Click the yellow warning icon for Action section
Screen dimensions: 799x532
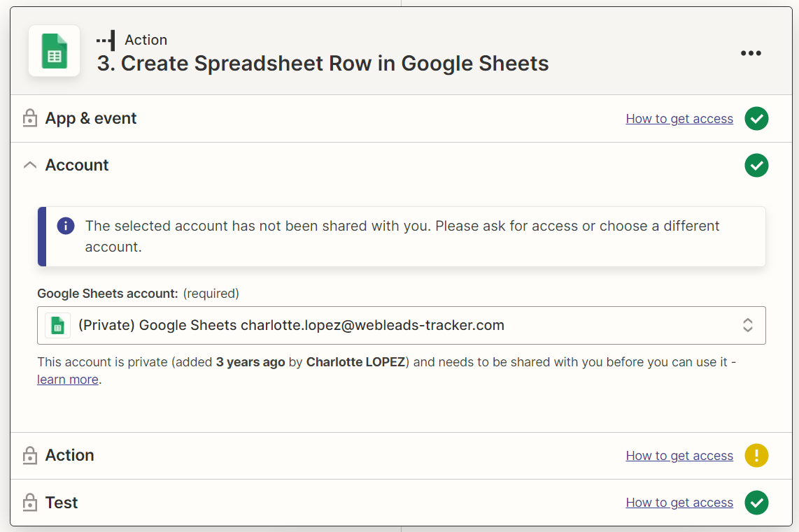point(756,455)
